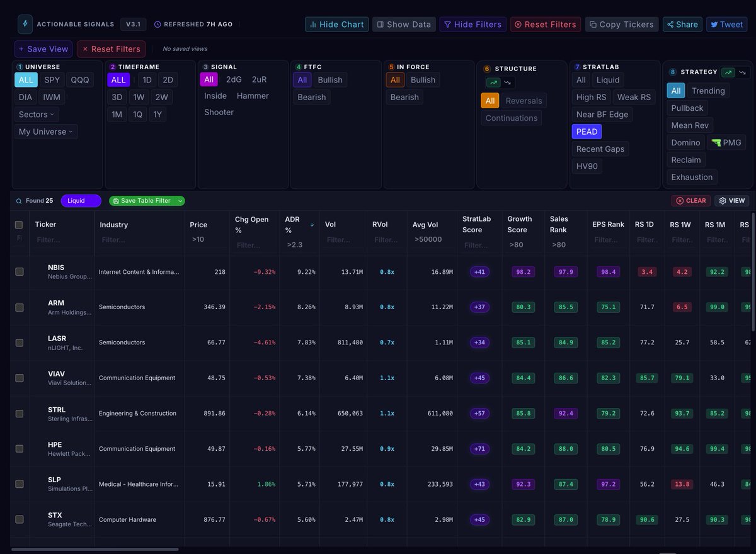Select the Hammer signal filter
756x554 pixels.
[x=253, y=96]
